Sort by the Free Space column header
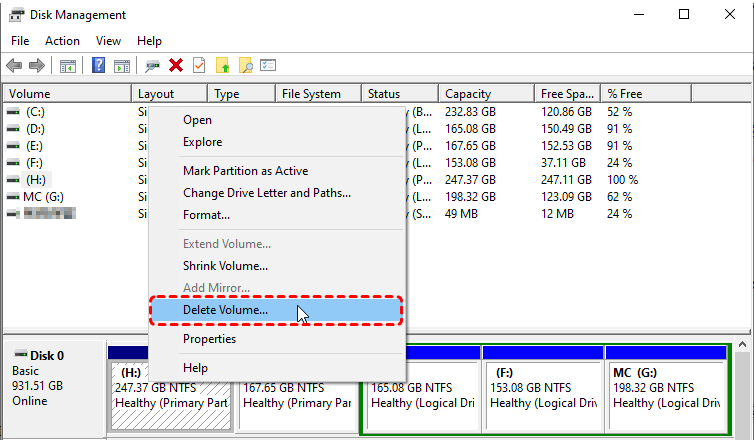The image size is (754, 440). [x=564, y=94]
